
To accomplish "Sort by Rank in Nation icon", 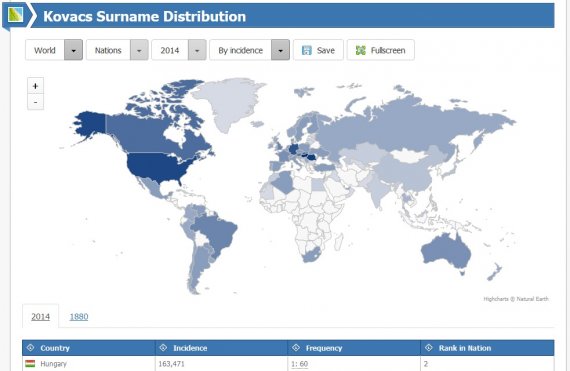I will click(429, 348).
